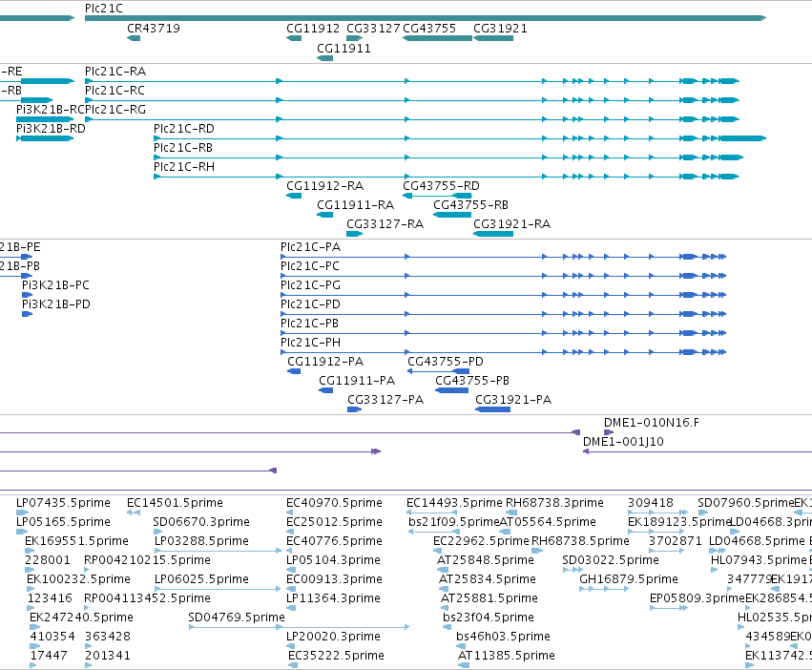Select the LP20020.3prime EST label
The width and height of the screenshot is (812, 670).
click(x=334, y=637)
